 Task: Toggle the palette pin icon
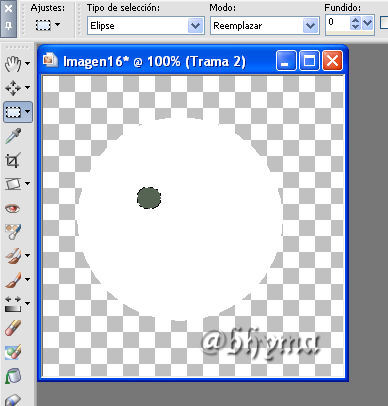(x=9, y=25)
